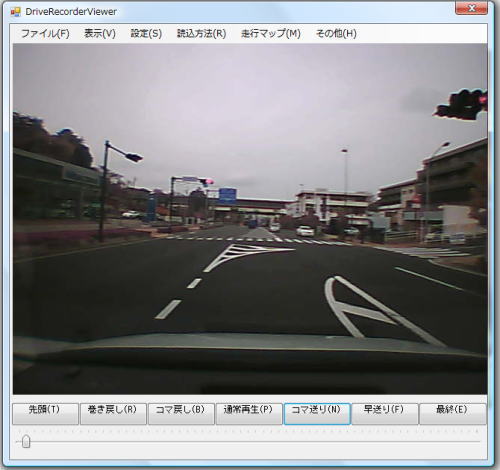Screen dimensions: 500x470
Task: Click the DriveRecorderViewer app icon in title bar
Action: click(16, 12)
